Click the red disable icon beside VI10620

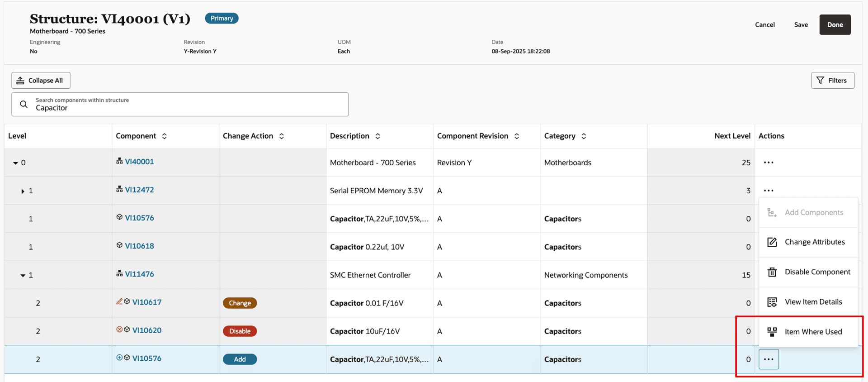(119, 329)
